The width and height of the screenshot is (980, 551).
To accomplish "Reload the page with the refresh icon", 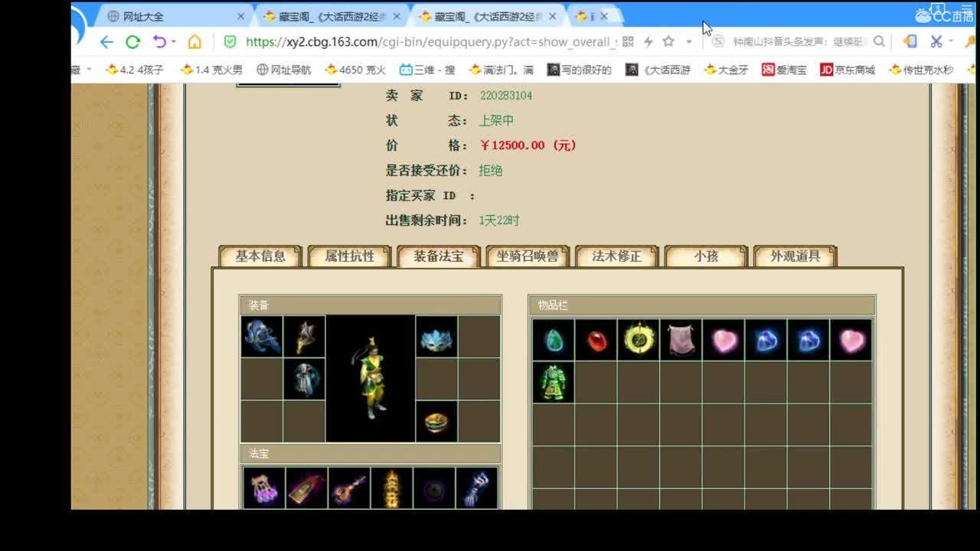I will (132, 41).
